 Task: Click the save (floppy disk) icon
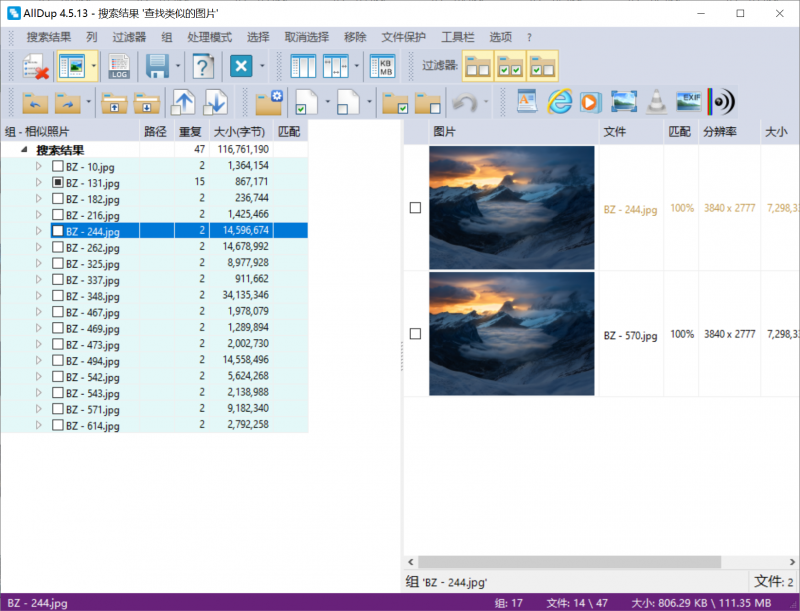[157, 66]
